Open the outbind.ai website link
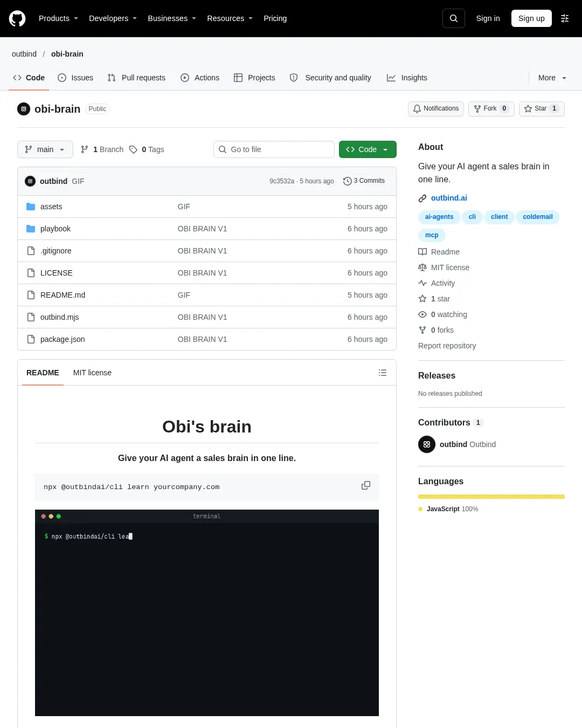The width and height of the screenshot is (582, 728). 449,198
